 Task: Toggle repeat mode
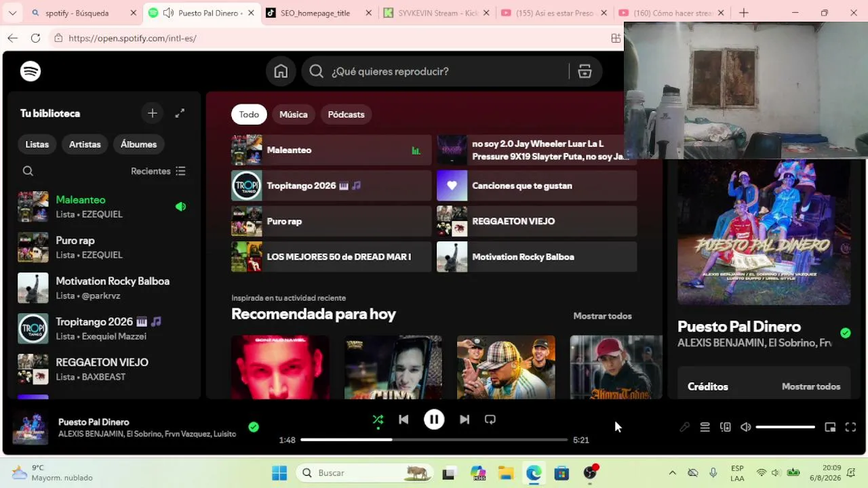coord(490,420)
